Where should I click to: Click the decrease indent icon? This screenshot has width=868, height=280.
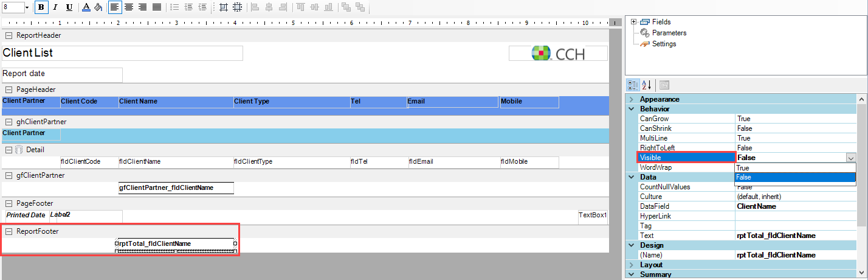(x=202, y=7)
